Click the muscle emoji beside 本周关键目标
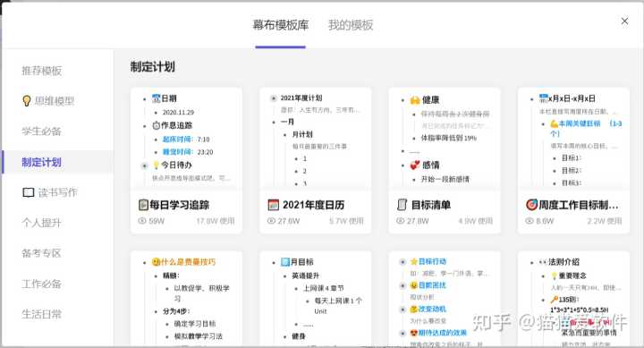Image resolution: width=644 pixels, height=348 pixels. point(554,123)
